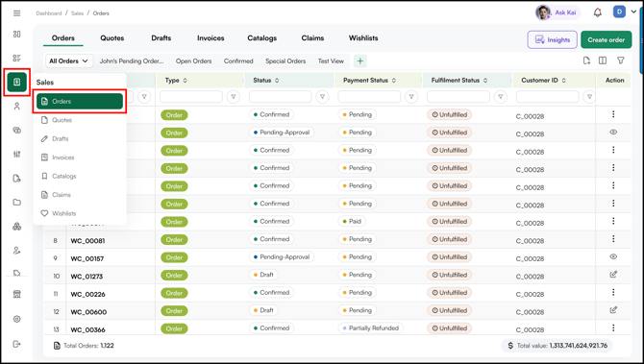Click the Type filter input field

[x=191, y=97]
